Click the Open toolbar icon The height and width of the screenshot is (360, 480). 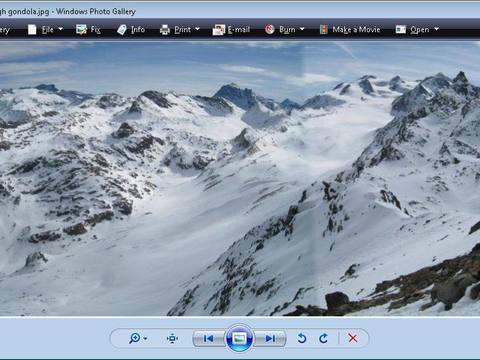(x=401, y=30)
